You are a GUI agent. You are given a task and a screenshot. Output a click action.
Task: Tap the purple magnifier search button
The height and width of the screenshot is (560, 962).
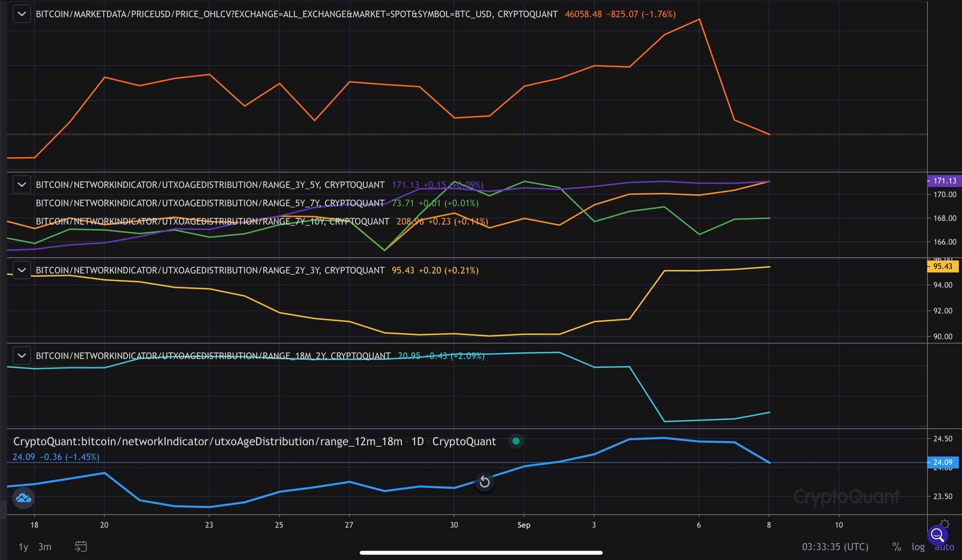pos(938,535)
